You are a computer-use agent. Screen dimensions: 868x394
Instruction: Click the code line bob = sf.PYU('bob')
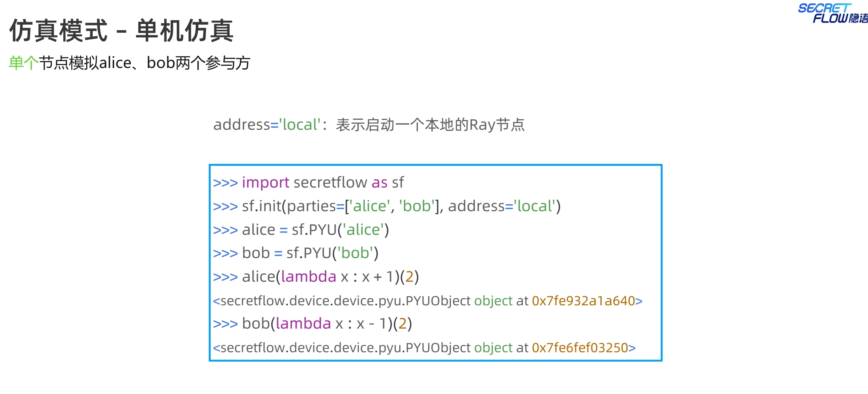(x=310, y=253)
